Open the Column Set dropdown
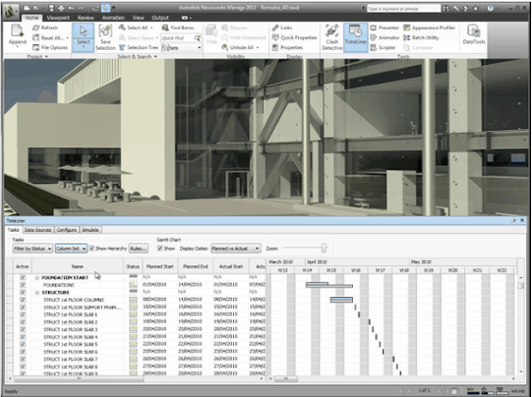The image size is (532, 397). point(71,249)
